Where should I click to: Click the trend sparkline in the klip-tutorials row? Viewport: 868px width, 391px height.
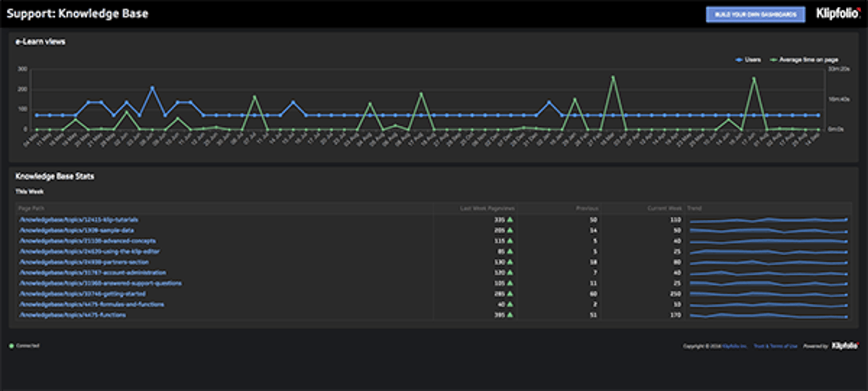pyautogui.click(x=768, y=220)
